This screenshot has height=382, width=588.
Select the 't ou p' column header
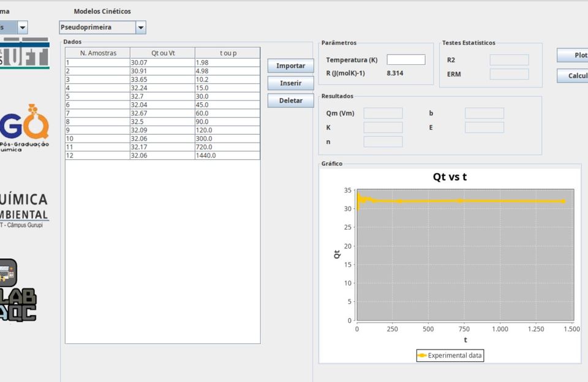pos(227,53)
